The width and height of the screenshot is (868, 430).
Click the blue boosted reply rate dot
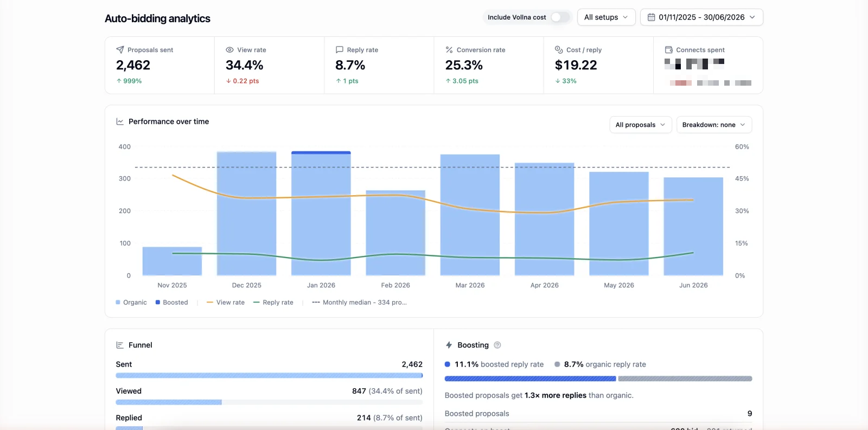coord(448,364)
